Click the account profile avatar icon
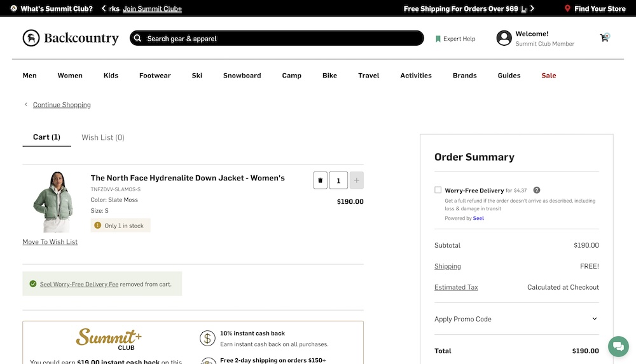Viewport: 636px width, 364px height. click(504, 38)
